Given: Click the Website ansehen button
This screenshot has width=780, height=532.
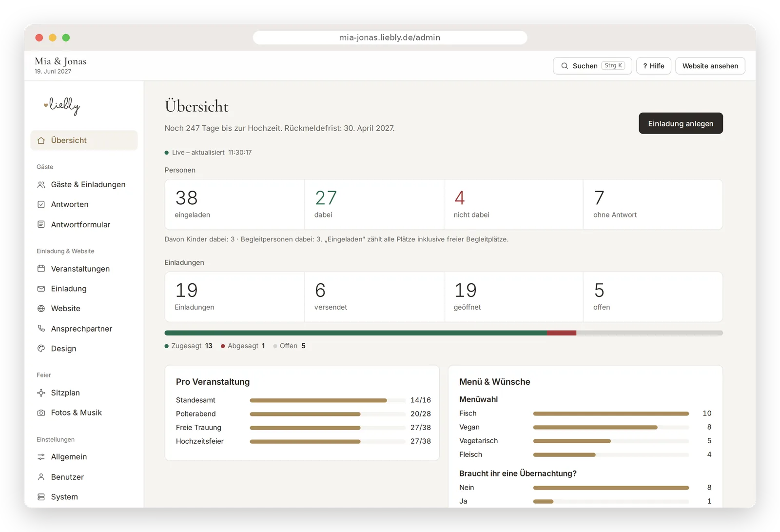Looking at the screenshot, I should (710, 66).
